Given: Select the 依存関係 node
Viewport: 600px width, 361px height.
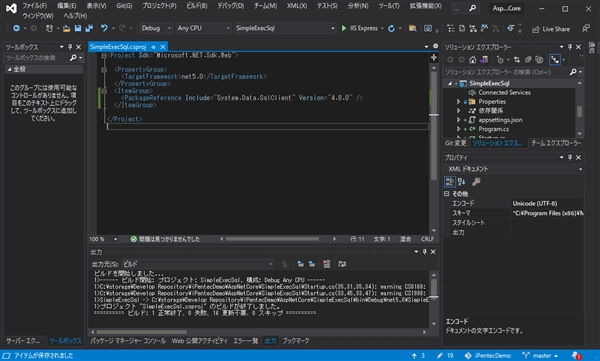Looking at the screenshot, I should tap(491, 111).
